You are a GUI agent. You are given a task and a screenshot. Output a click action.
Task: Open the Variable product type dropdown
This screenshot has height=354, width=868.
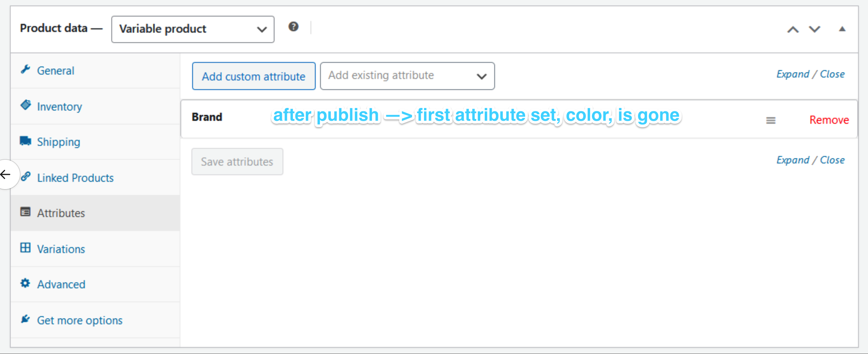[x=192, y=29]
